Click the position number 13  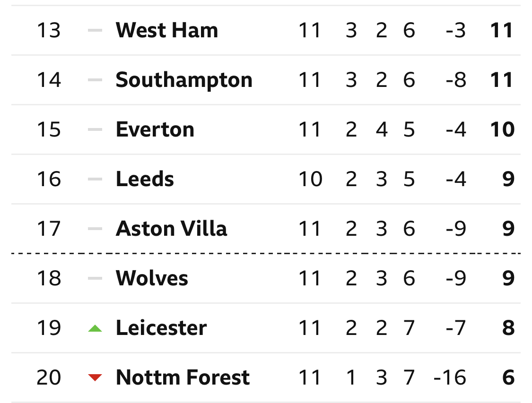49,31
